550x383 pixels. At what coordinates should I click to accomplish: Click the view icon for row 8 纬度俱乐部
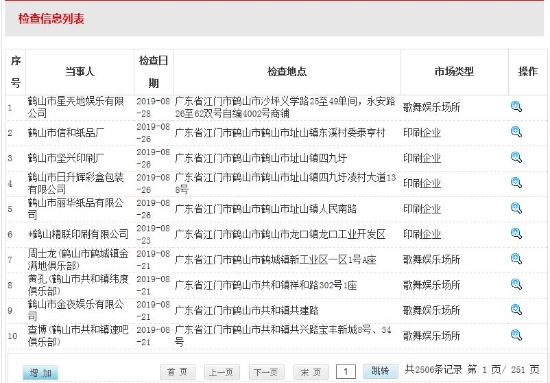click(x=516, y=284)
